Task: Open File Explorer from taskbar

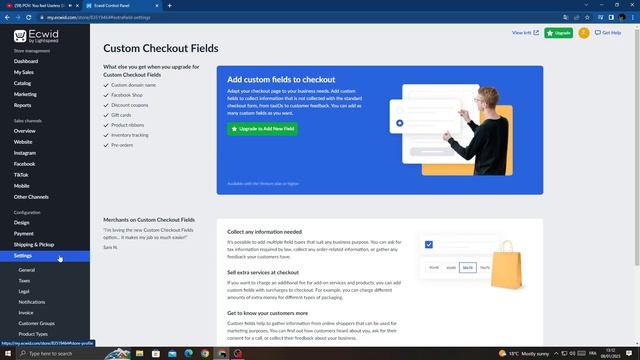Action: [140, 353]
